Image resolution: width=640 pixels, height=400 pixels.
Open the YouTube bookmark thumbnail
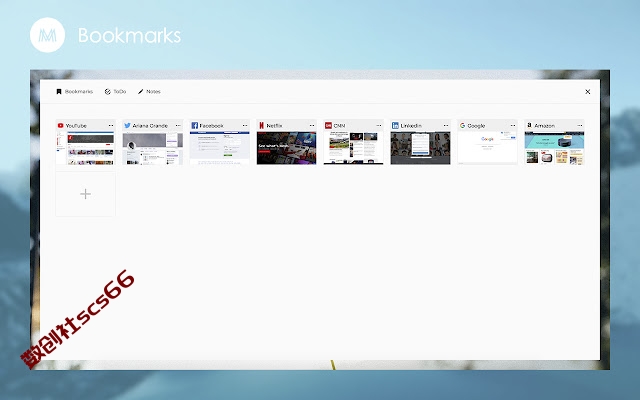pos(85,148)
